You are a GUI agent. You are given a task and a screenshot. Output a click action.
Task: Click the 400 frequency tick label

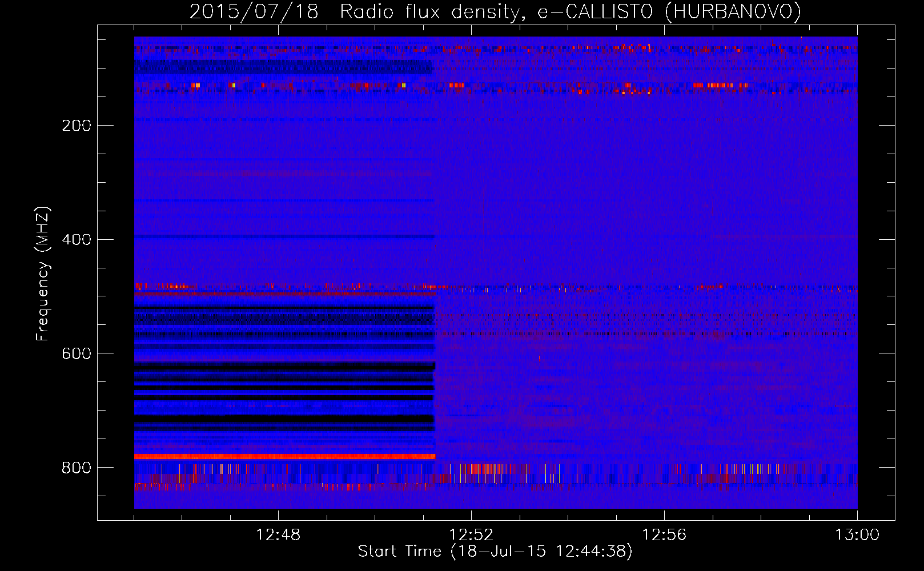77,240
